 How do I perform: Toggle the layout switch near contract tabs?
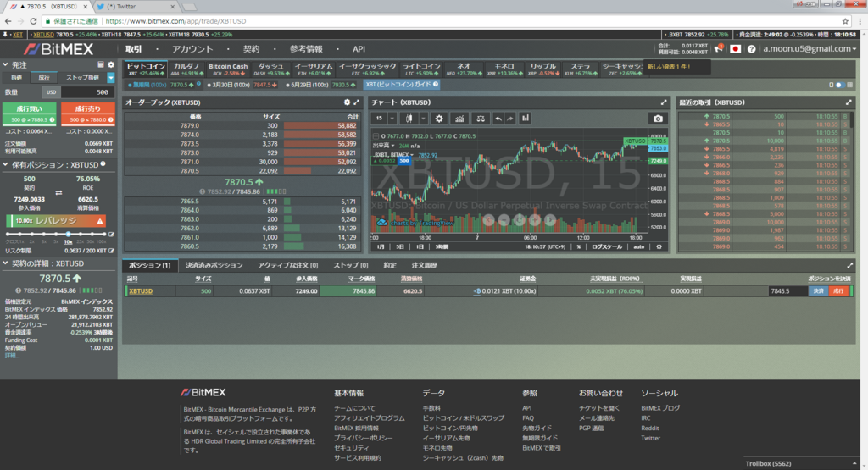point(840,85)
